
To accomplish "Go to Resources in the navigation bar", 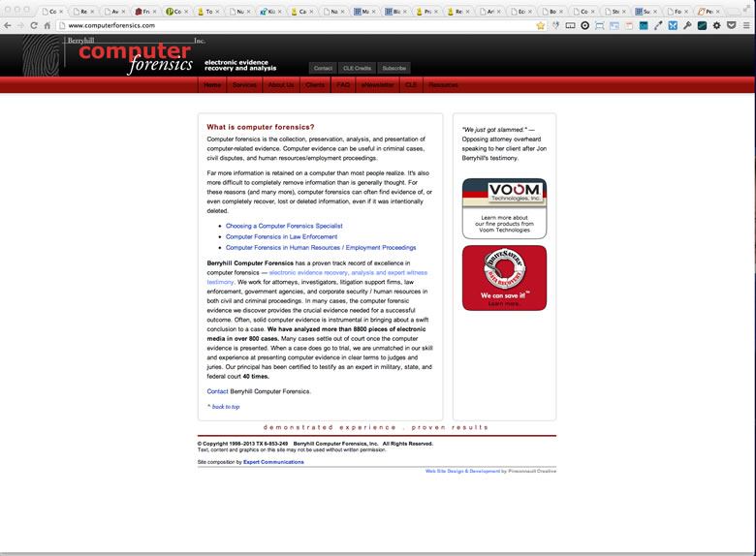I will point(443,85).
